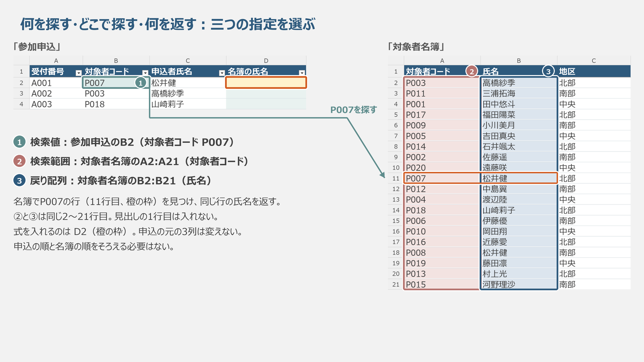Open the 名簿の氏名 filter dropdown arrow
This screenshot has height=362, width=644.
[302, 73]
